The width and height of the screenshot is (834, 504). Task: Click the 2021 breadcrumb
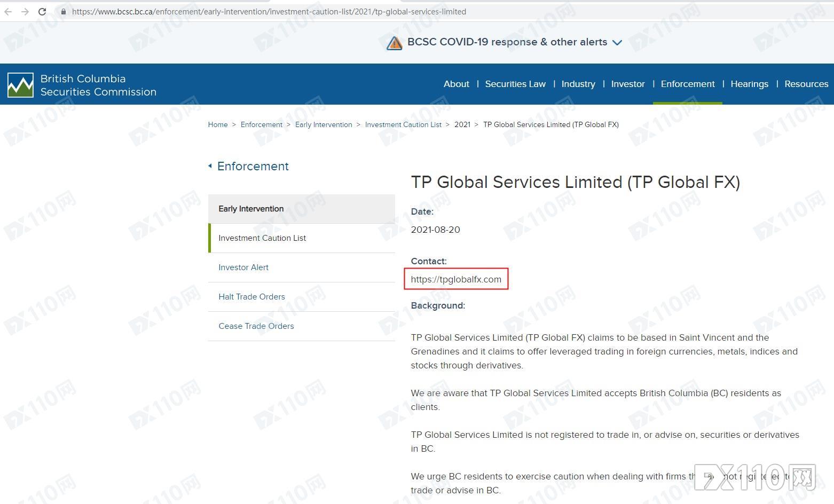click(x=462, y=124)
